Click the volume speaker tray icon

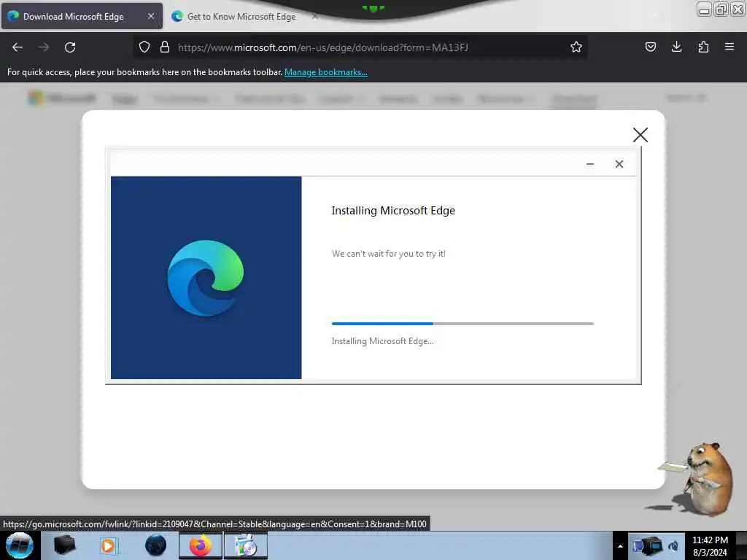click(673, 545)
